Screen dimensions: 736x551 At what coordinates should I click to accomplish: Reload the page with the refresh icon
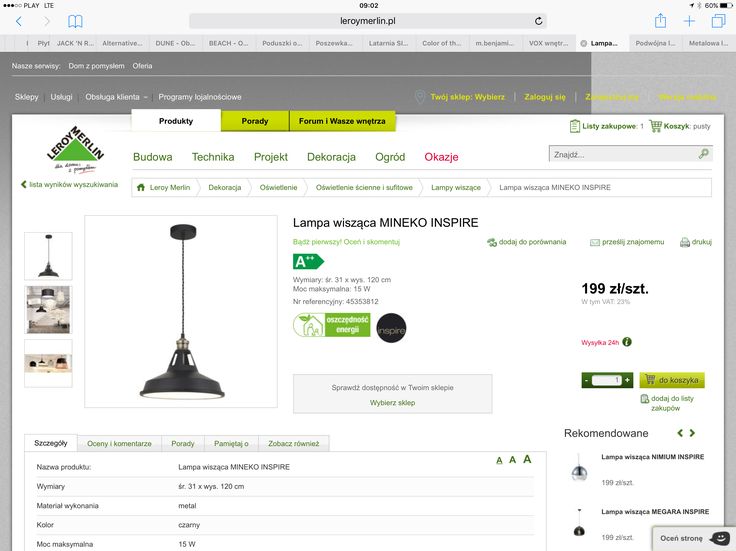(x=538, y=21)
